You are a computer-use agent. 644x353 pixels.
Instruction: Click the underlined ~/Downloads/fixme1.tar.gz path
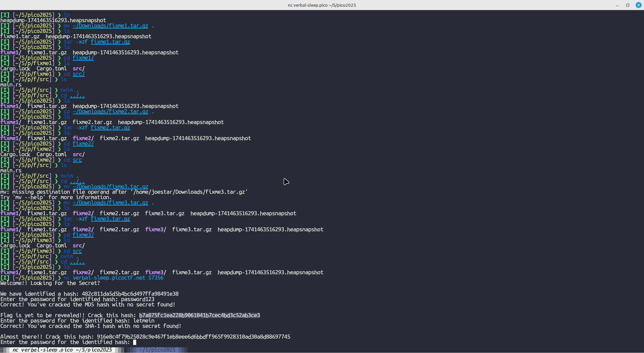click(x=110, y=26)
